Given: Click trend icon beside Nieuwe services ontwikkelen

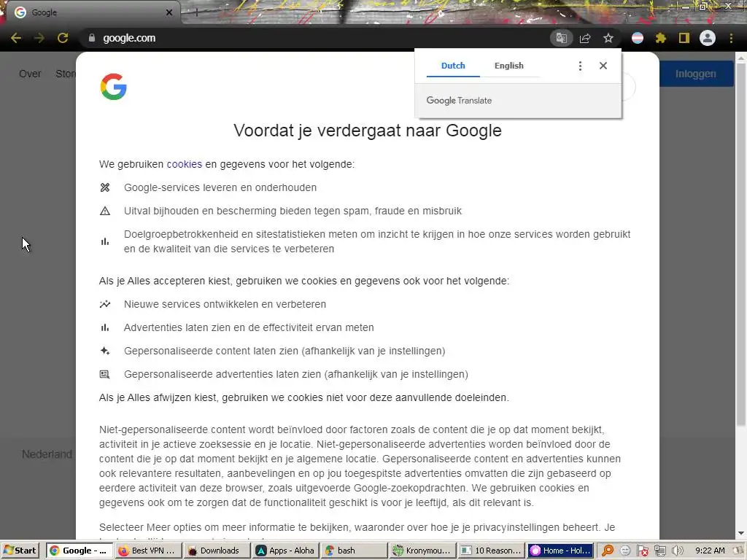Looking at the screenshot, I should point(105,304).
